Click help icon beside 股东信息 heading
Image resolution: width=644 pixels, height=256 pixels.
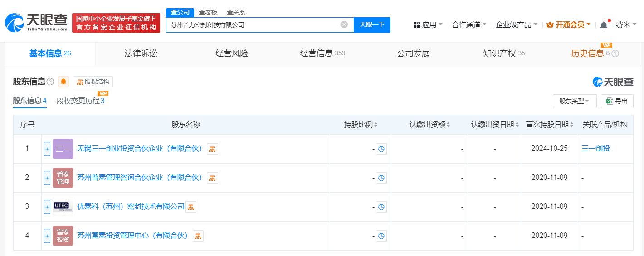point(50,82)
